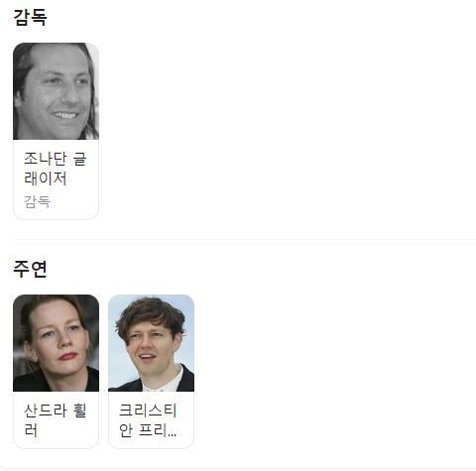Click the 산드라 휠러 name text
The height and width of the screenshot is (471, 476).
(x=56, y=420)
